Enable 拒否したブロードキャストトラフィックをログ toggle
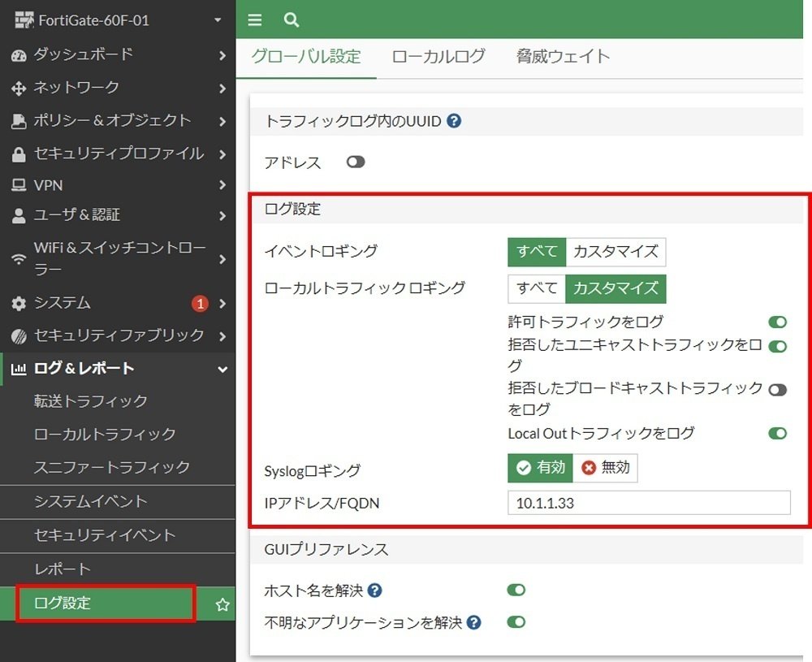 777,389
